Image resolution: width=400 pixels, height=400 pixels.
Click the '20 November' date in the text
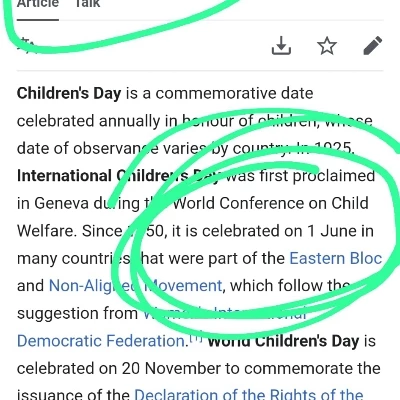click(x=171, y=368)
